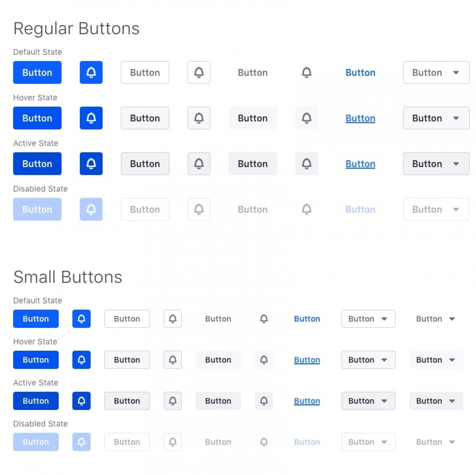Click the outlined bell in Small Disabled State
The image size is (476, 475).
[173, 442]
